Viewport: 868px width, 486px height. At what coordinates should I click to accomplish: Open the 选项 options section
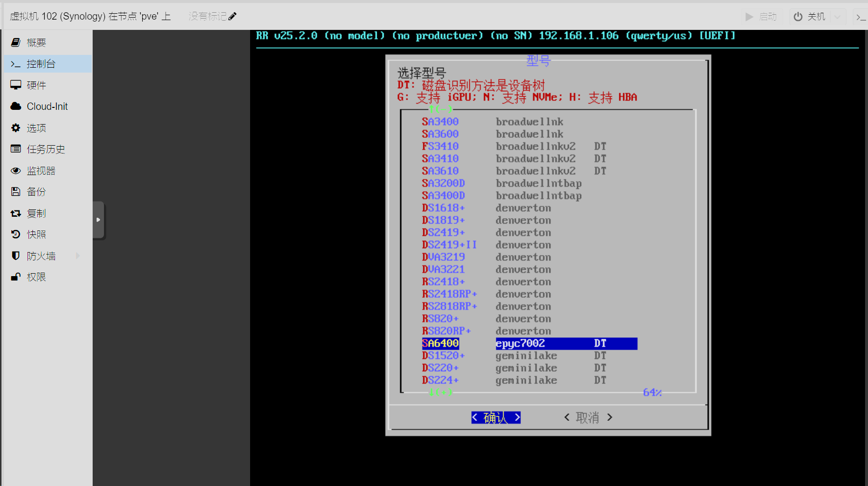pos(48,128)
